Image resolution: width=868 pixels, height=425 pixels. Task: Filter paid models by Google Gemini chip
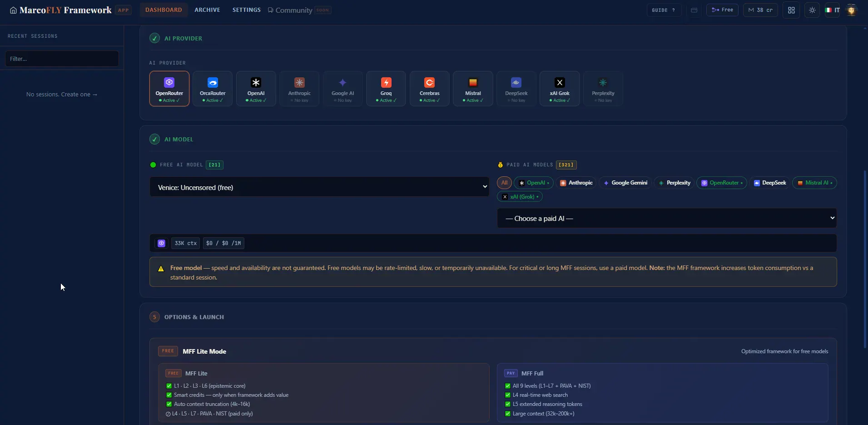[625, 183]
